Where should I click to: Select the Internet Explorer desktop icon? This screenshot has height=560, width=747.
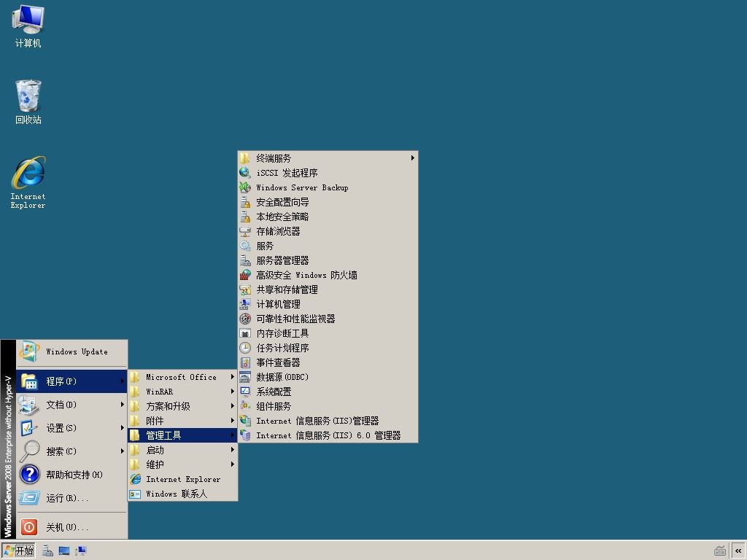point(28,182)
